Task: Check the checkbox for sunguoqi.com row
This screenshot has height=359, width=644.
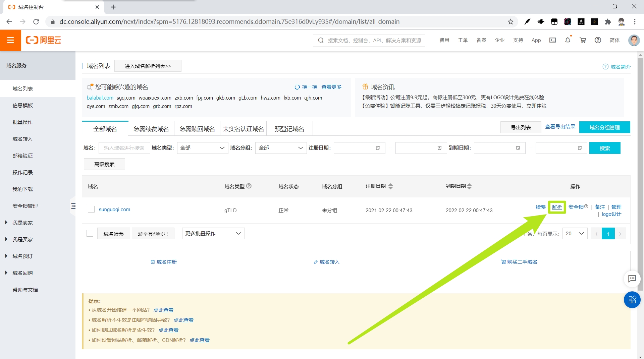Action: click(x=91, y=209)
